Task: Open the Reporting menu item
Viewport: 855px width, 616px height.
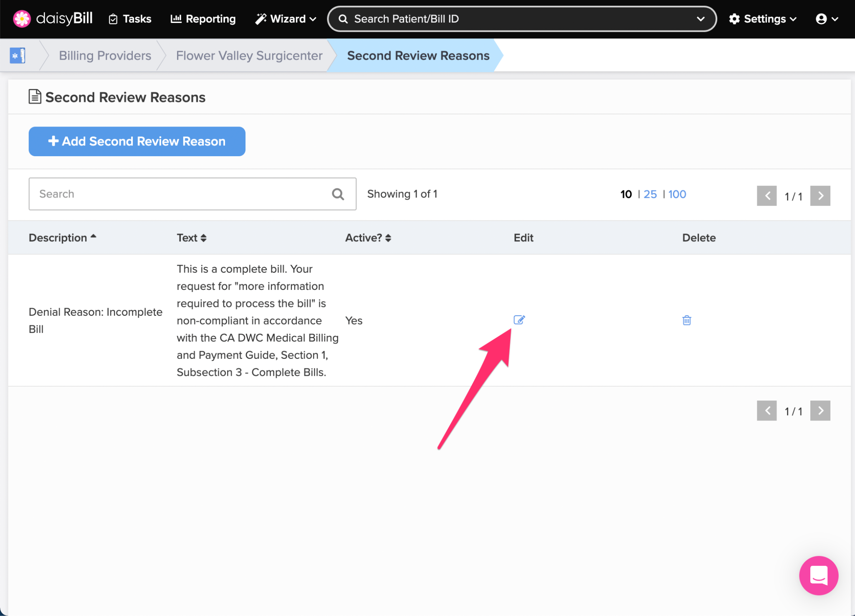Action: coord(203,19)
